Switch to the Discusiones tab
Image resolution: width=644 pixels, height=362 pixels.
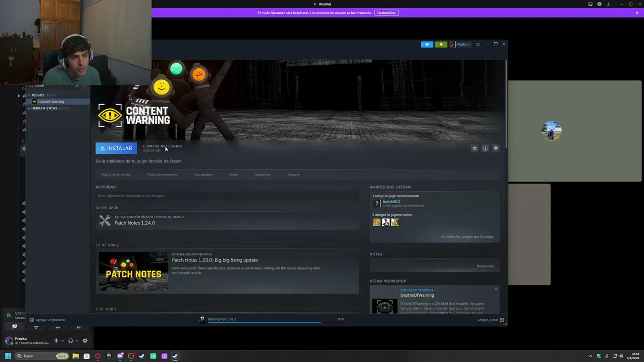pyautogui.click(x=203, y=174)
